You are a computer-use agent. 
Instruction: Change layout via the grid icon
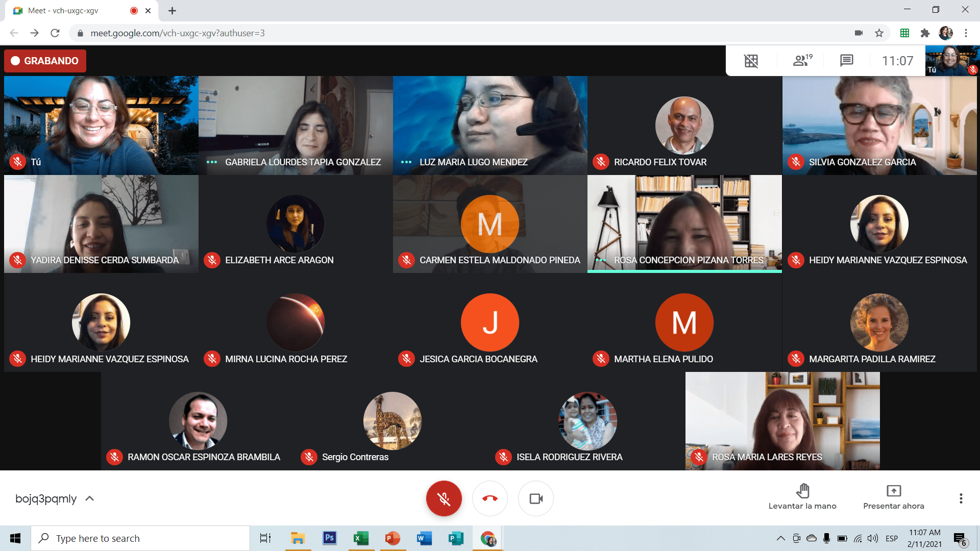coord(751,61)
